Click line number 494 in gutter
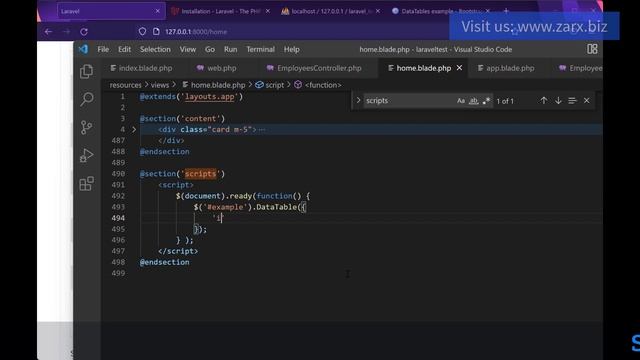640x360 pixels. point(118,218)
